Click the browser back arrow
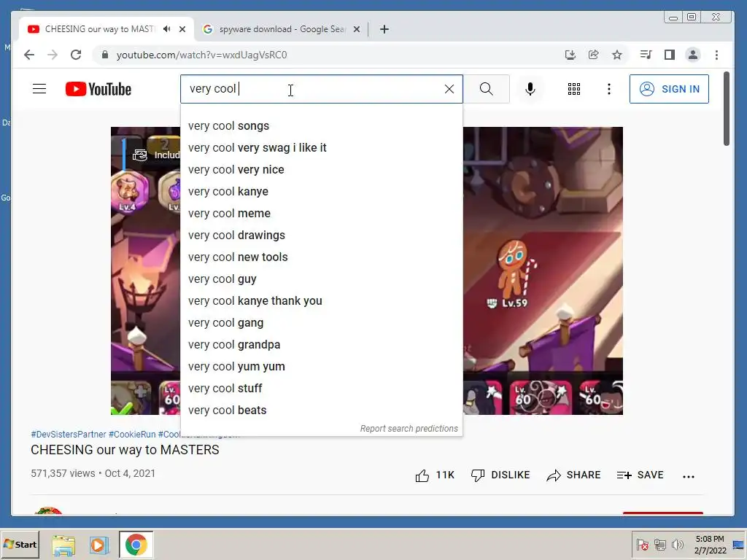Screen dimensions: 747x560 click(29, 55)
